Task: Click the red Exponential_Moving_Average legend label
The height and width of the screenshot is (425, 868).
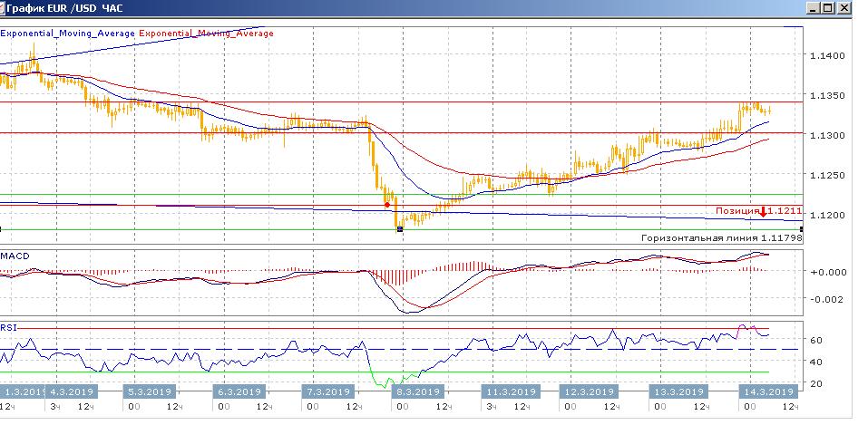Action: coord(206,34)
